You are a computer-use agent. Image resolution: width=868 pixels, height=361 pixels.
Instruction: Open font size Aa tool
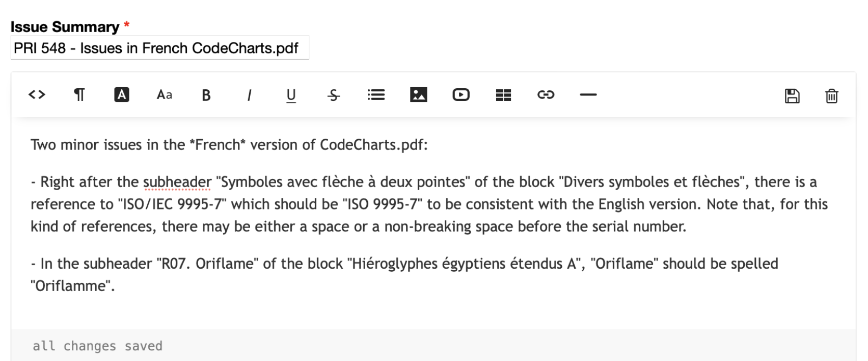164,95
